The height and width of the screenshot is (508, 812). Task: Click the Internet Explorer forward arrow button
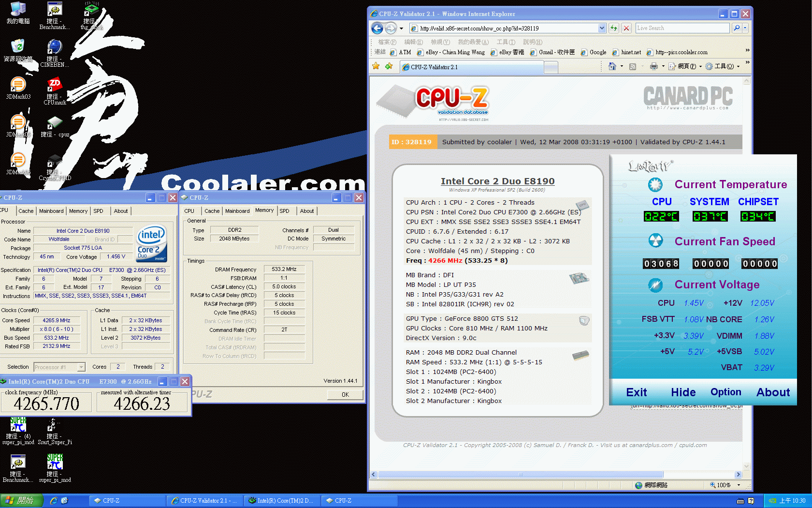pos(391,28)
